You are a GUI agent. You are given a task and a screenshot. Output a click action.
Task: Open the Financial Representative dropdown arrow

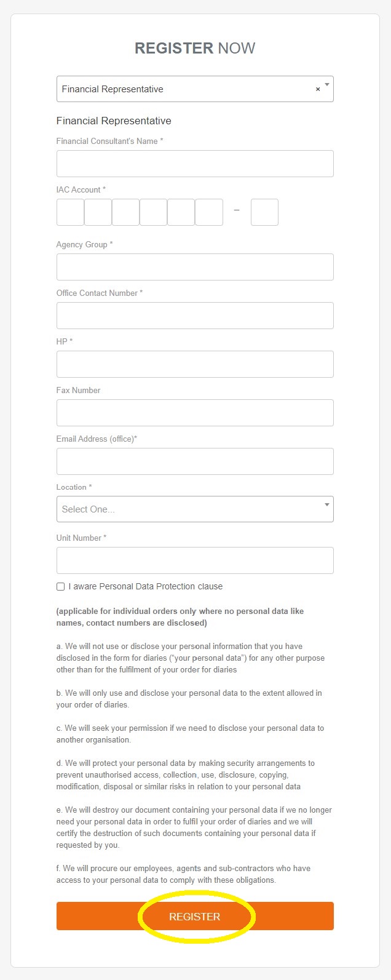[327, 85]
